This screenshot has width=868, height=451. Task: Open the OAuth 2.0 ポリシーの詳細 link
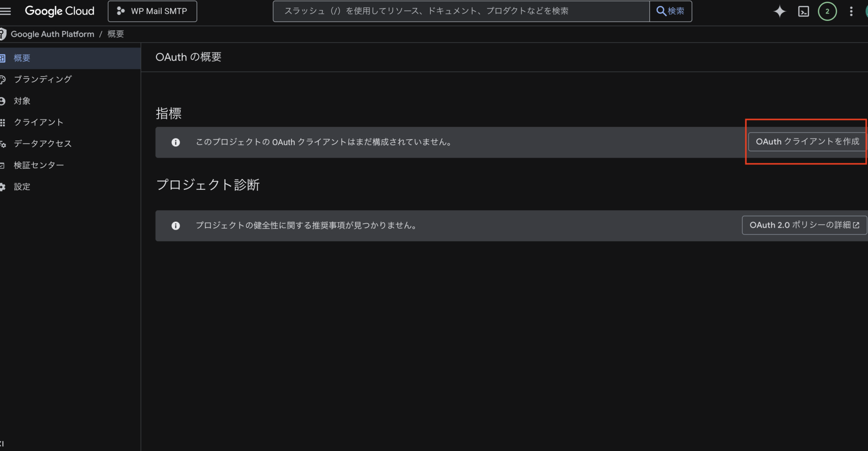click(804, 225)
